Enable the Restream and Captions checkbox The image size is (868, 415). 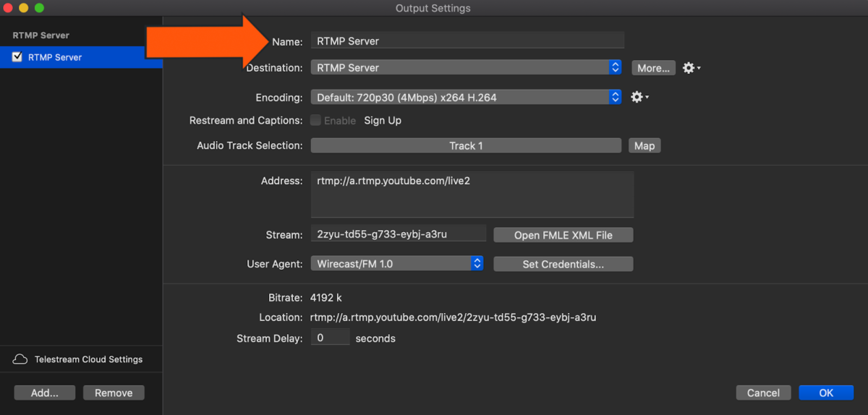click(316, 121)
